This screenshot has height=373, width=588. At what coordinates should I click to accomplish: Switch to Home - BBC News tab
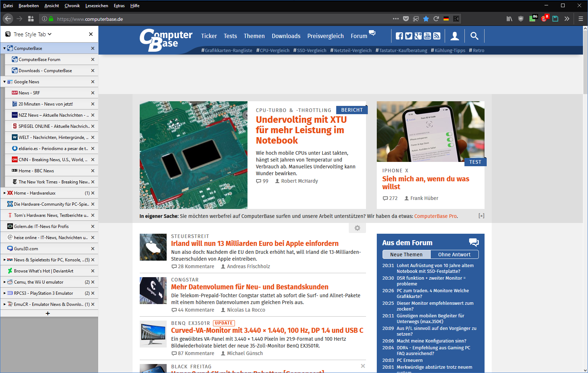(51, 171)
